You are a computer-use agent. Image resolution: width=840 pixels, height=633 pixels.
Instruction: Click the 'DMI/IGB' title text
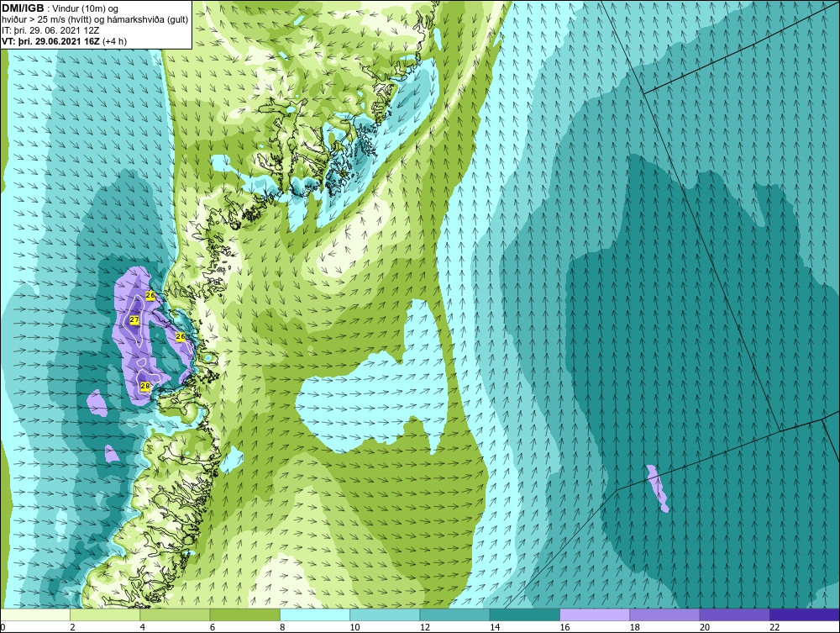coord(23,8)
